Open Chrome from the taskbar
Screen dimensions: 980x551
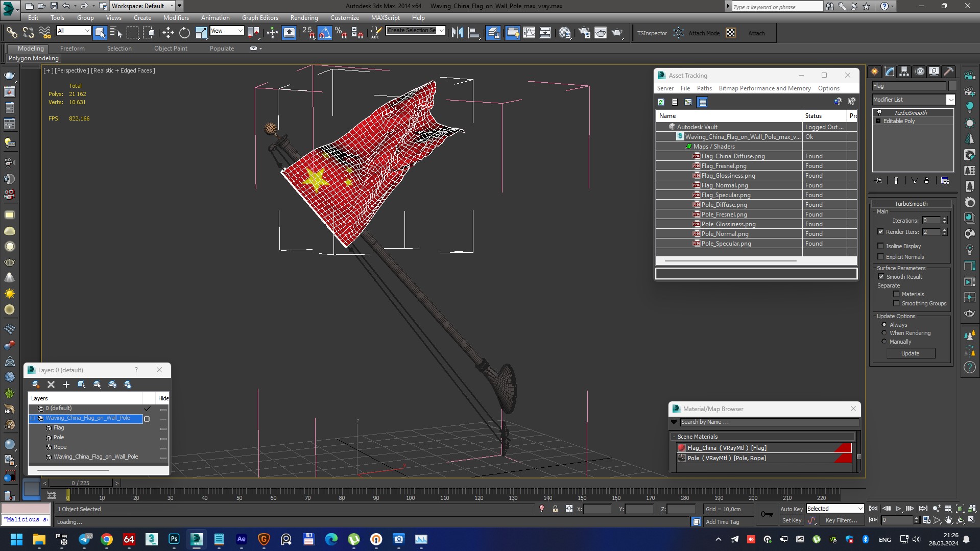pos(107,539)
